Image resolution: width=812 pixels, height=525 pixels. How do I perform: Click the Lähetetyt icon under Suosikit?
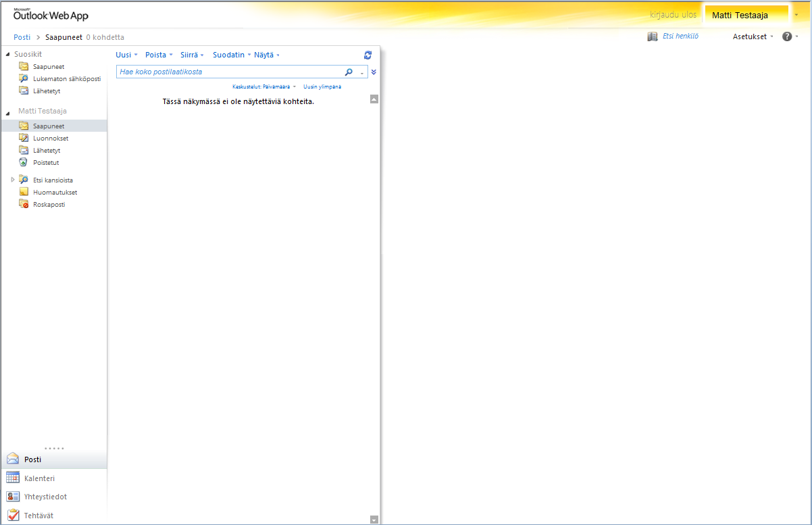pos(24,91)
